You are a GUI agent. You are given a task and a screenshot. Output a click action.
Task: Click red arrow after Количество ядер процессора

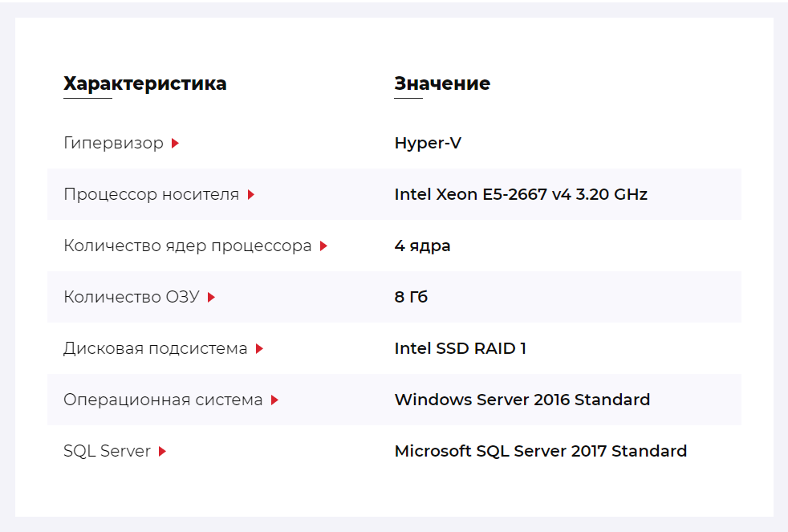coord(323,246)
